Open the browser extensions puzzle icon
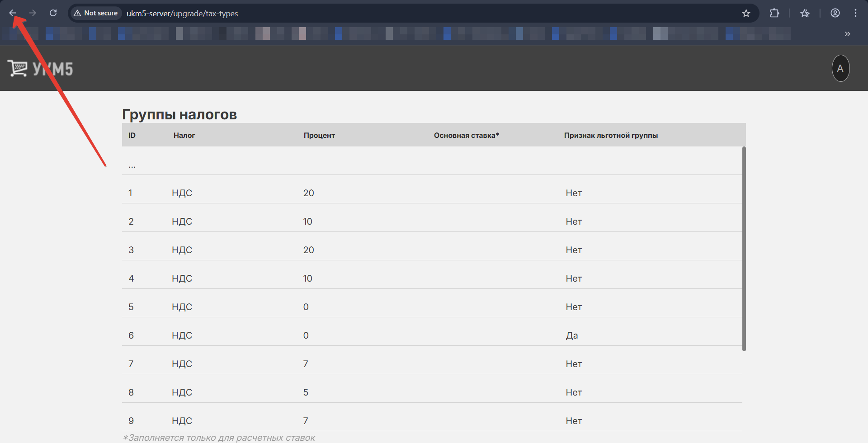868x443 pixels. point(774,13)
